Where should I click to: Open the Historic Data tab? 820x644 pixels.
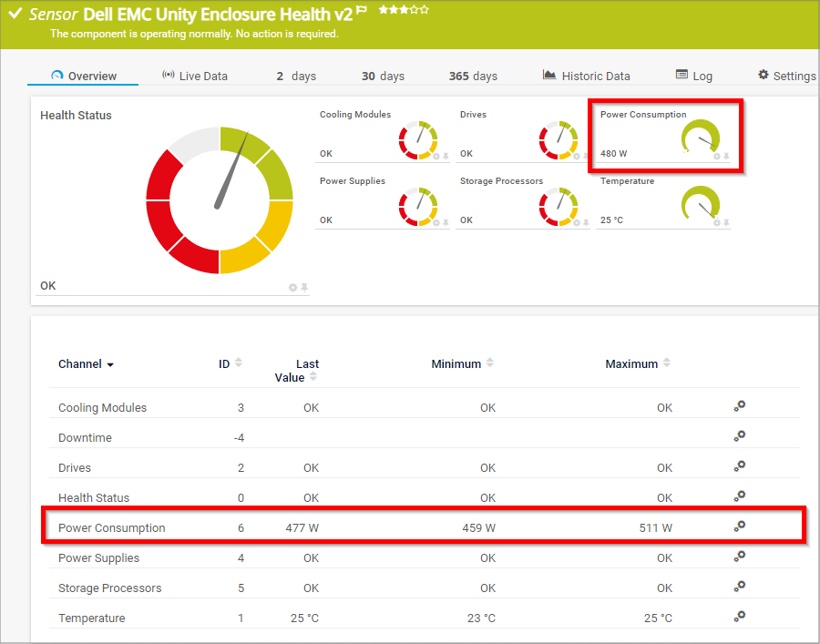(586, 76)
